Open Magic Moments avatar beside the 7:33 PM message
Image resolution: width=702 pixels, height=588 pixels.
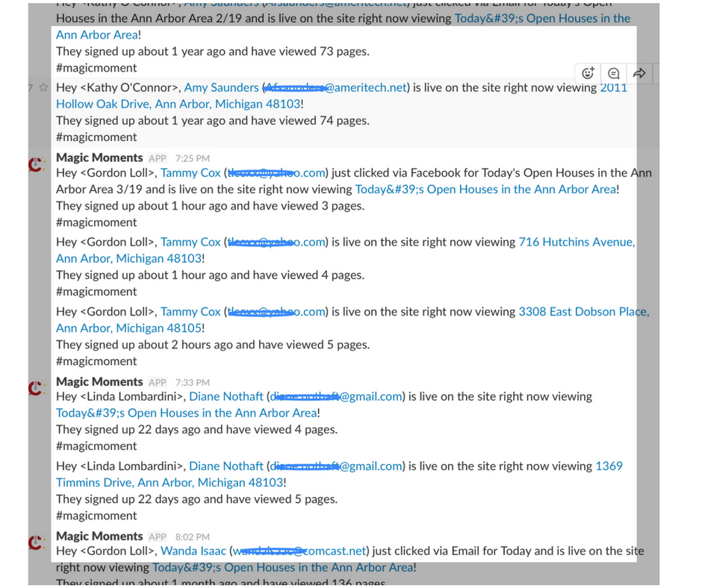[37, 389]
